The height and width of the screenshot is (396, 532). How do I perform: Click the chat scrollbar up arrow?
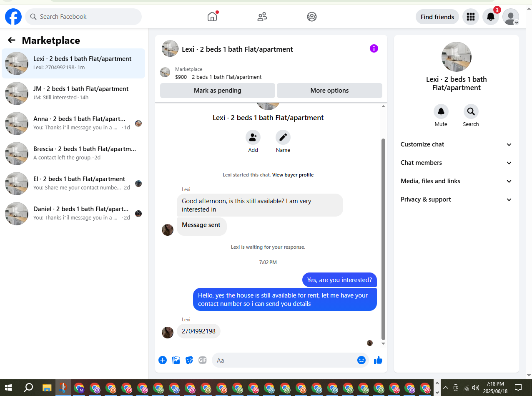[x=384, y=106]
